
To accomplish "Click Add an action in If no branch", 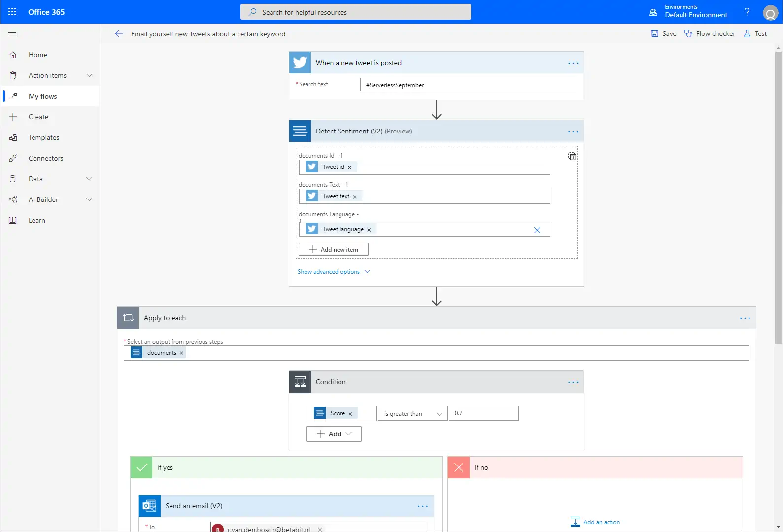I will click(x=595, y=522).
